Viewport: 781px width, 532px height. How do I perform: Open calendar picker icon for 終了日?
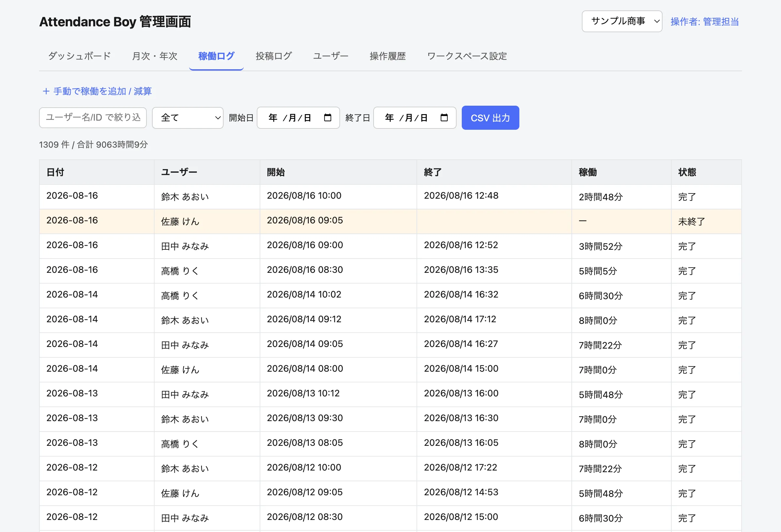point(444,117)
